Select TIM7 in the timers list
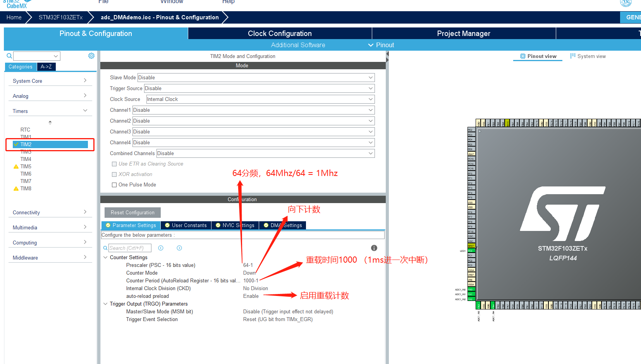The height and width of the screenshot is (364, 641). coord(26,181)
